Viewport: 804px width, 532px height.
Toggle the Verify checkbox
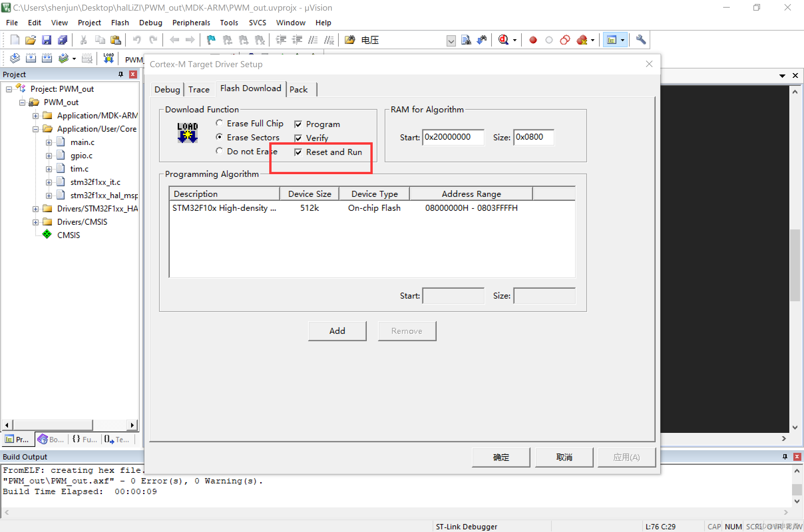tap(298, 138)
